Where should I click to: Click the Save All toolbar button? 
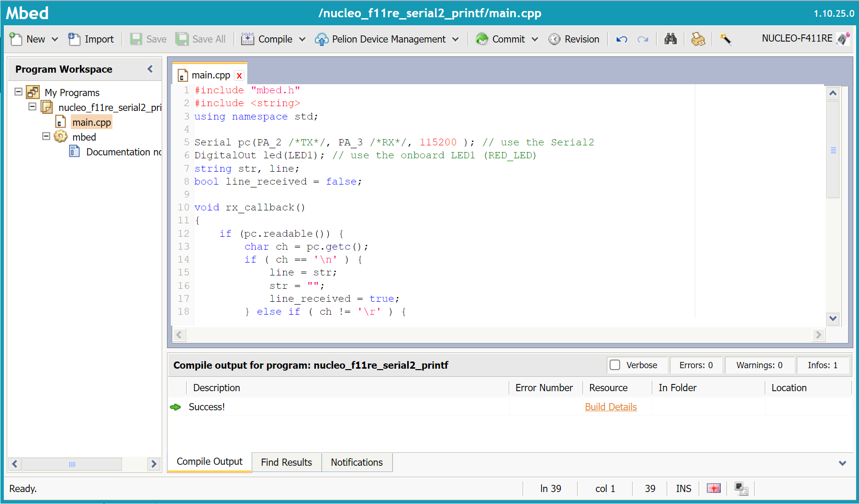(x=201, y=39)
